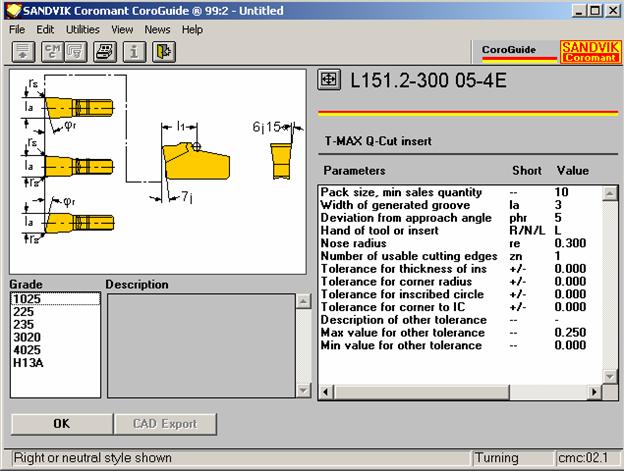624x471 pixels.
Task: Click the first toolbar icon with up arrow
Action: pos(23,52)
